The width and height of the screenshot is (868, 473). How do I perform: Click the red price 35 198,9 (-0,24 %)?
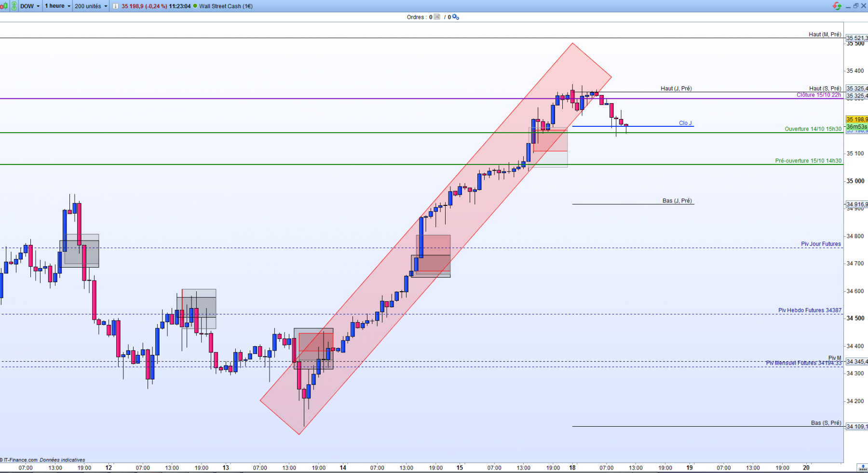click(x=144, y=6)
